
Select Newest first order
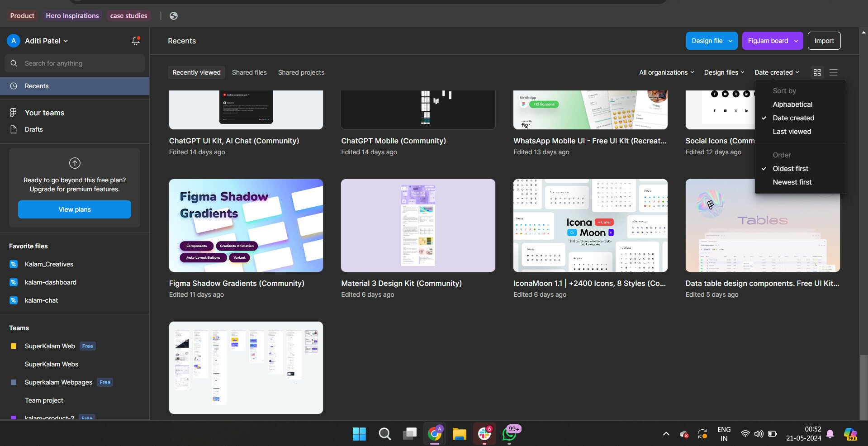pyautogui.click(x=792, y=182)
